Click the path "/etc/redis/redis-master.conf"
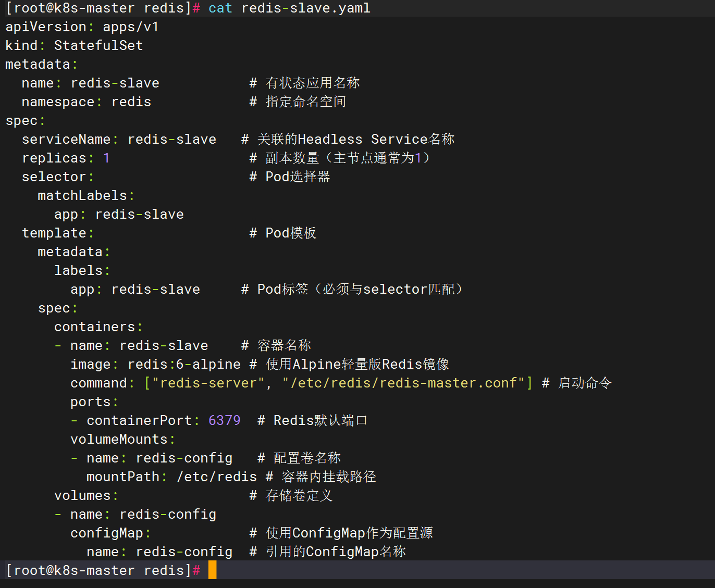Screen dimensions: 715x588 (x=403, y=383)
